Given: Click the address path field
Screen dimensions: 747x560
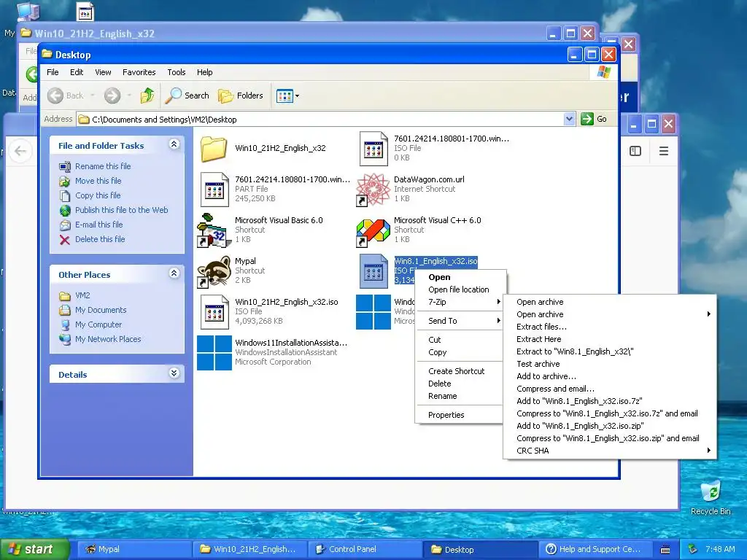Looking at the screenshot, I should point(320,119).
